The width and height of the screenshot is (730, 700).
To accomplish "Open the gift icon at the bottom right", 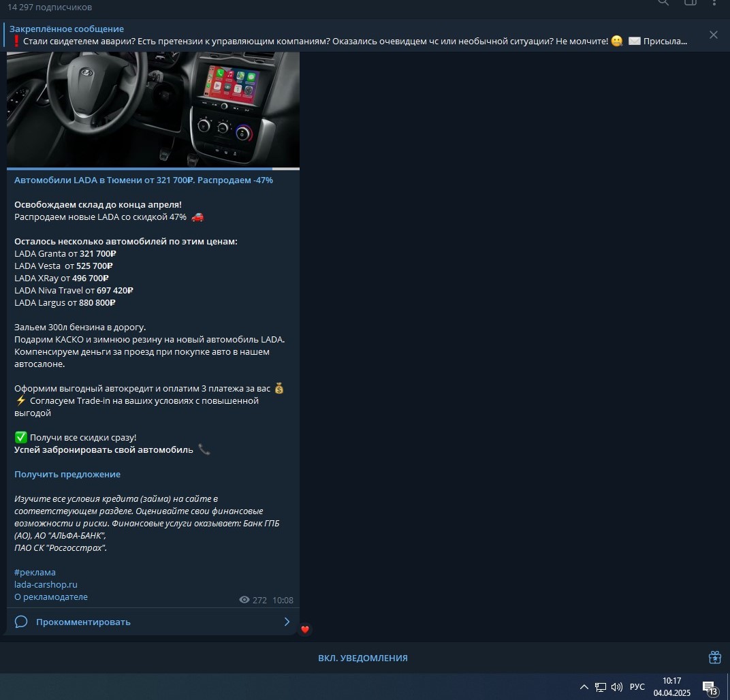I will (714, 657).
